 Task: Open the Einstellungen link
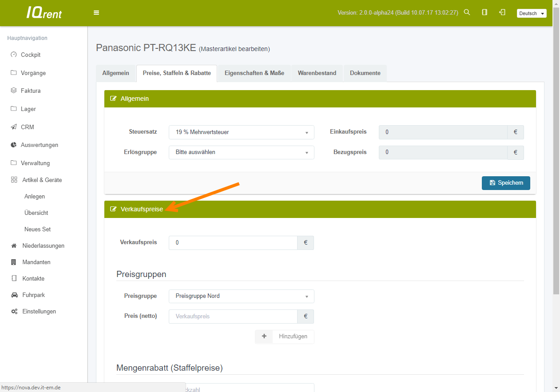pyautogui.click(x=39, y=311)
